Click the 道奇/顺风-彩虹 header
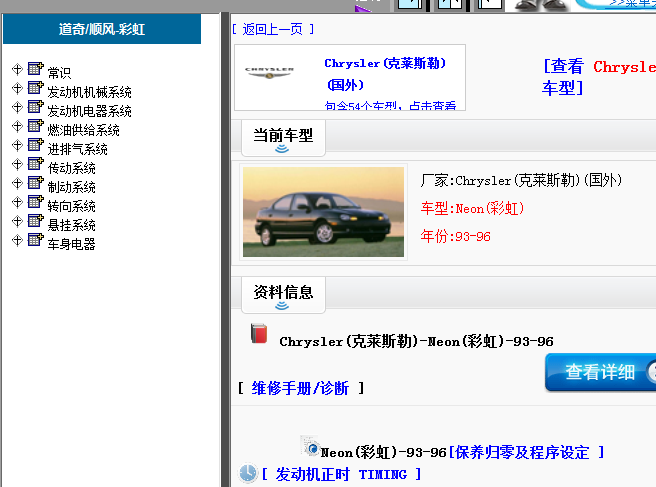The width and height of the screenshot is (656, 487). (102, 29)
